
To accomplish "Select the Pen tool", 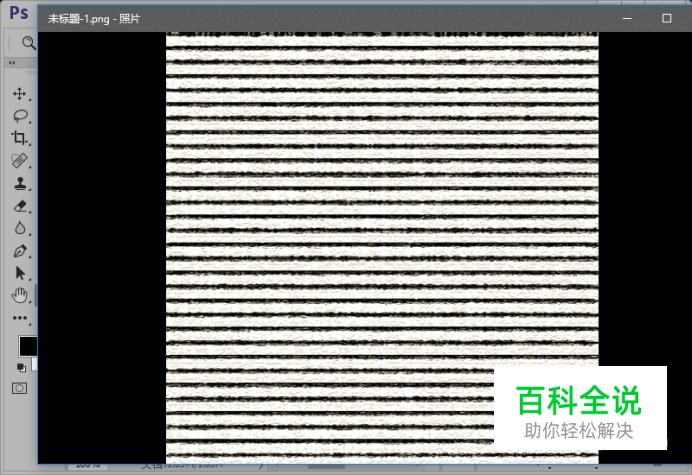I will (20, 251).
